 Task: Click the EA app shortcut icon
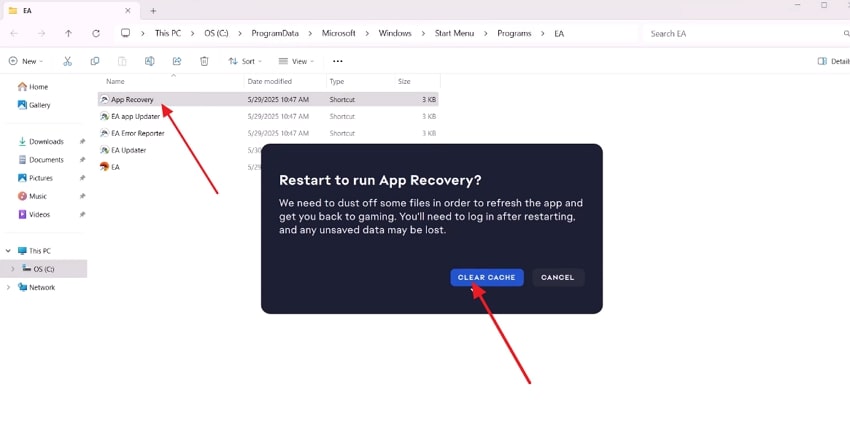[105, 166]
